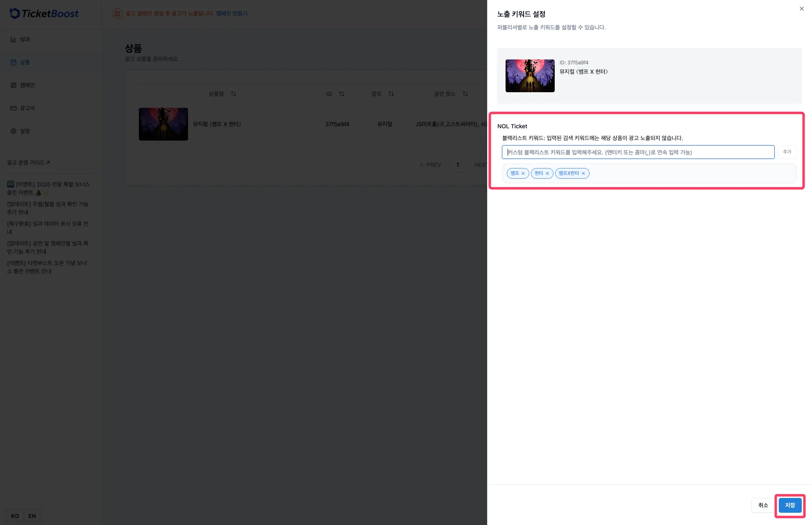Open 광고비 in the sidebar
812x525 pixels.
(27, 108)
